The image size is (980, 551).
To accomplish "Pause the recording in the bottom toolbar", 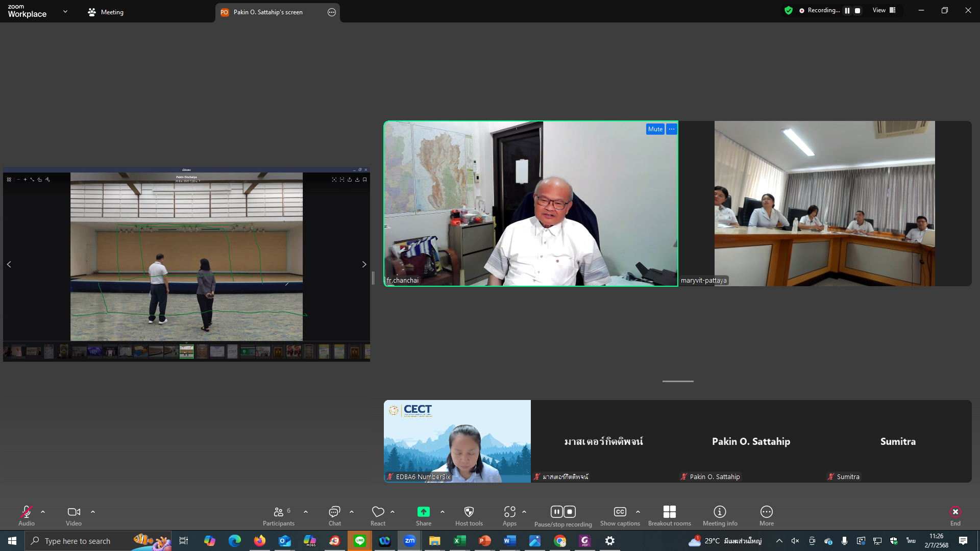I will pos(557,512).
